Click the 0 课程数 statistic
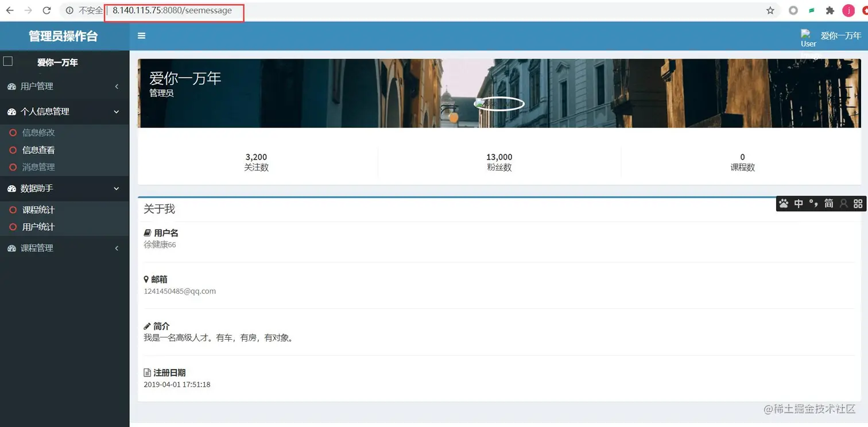Viewport: 868px width, 427px height. click(x=742, y=162)
